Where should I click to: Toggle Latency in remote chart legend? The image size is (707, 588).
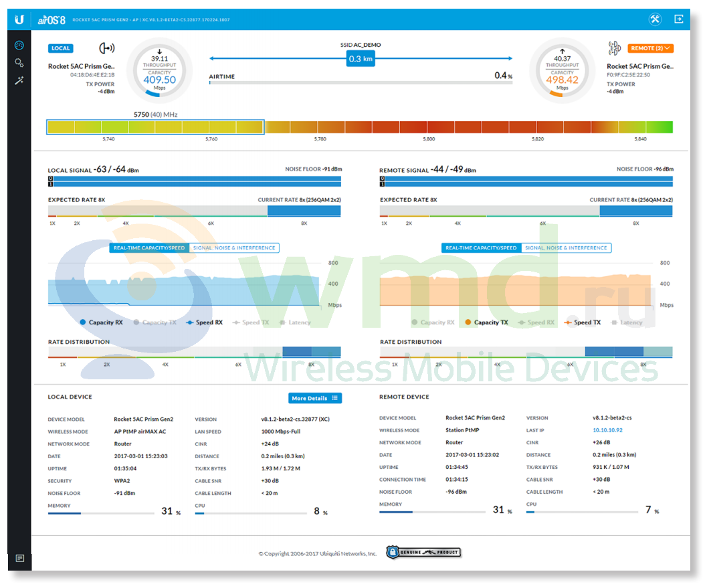point(627,322)
